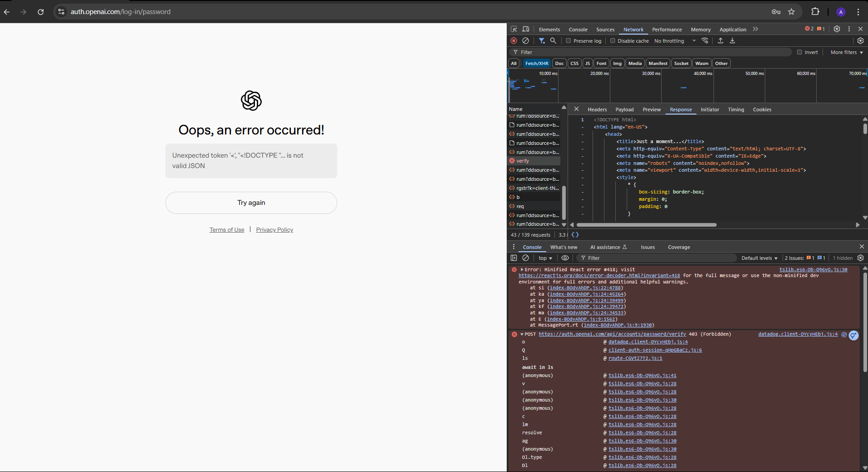Import a HAR file

(x=720, y=41)
